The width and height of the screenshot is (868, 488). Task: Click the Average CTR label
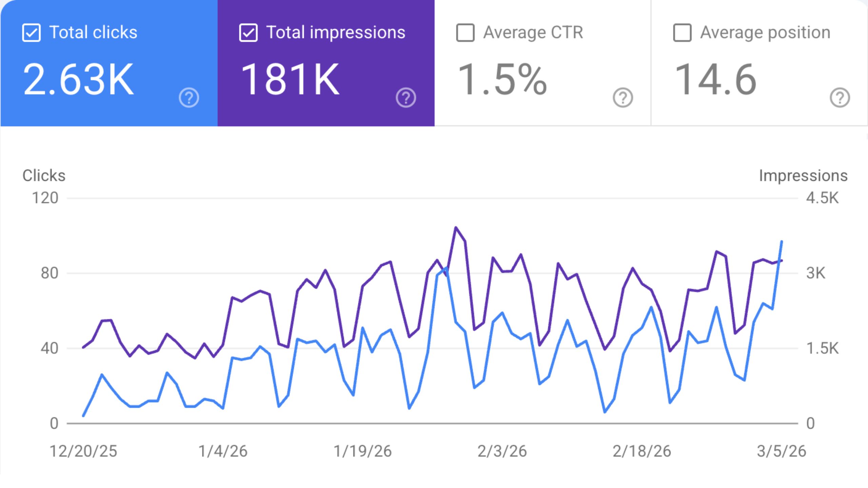pos(533,33)
